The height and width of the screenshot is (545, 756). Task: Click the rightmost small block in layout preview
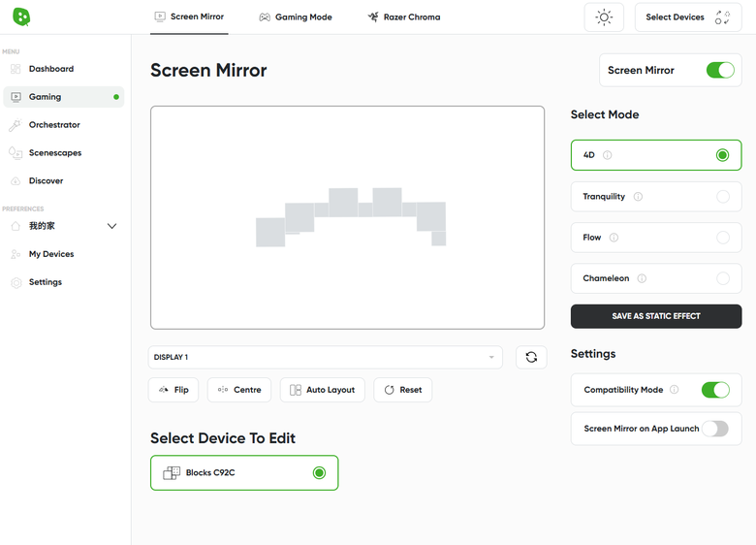(x=439, y=239)
